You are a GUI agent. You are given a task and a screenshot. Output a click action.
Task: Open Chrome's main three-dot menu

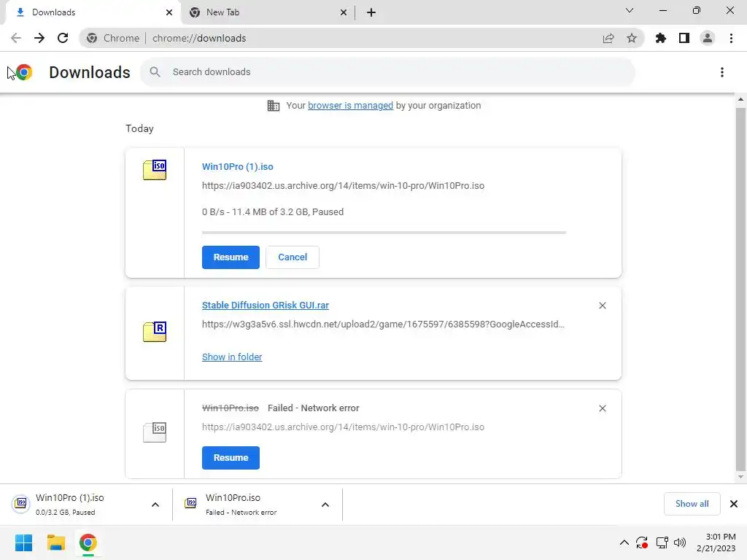(x=731, y=38)
